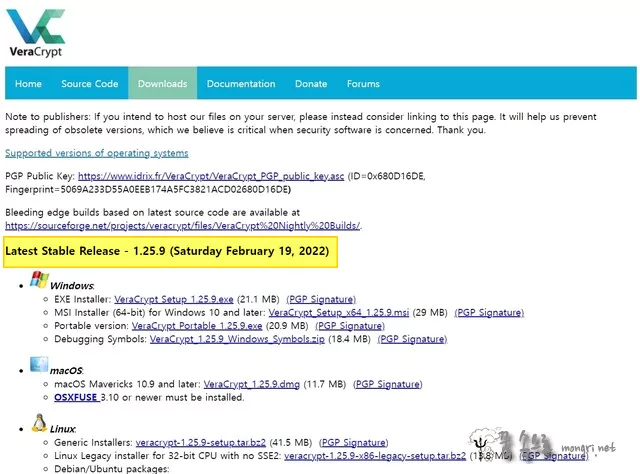Open PGP Signature for MSI Installer
Viewport: 640px width, 474px height.
pos(489,313)
